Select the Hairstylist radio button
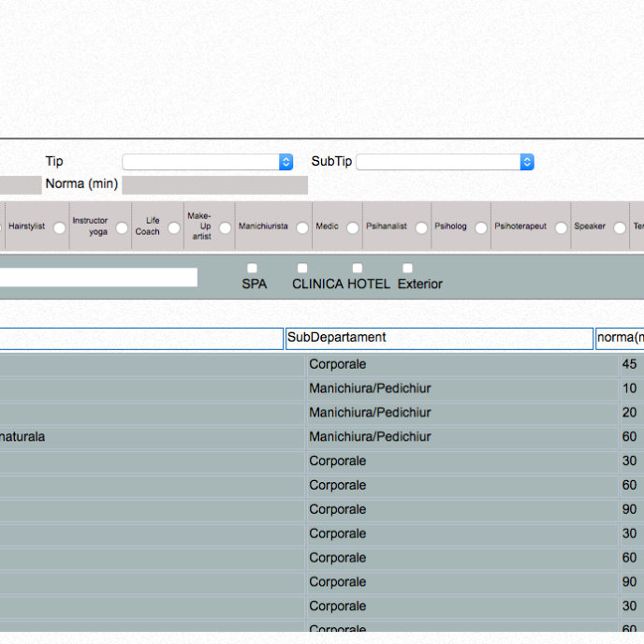 (x=59, y=227)
